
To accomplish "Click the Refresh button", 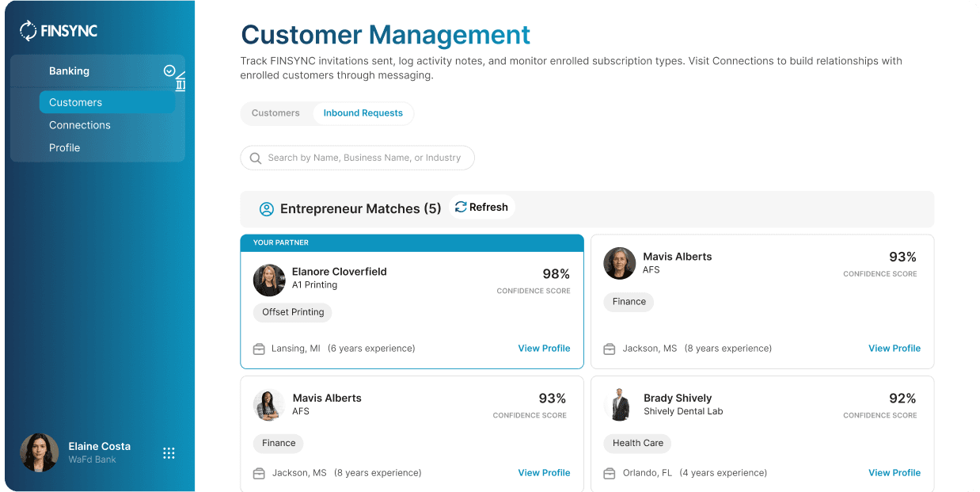I will tap(482, 207).
